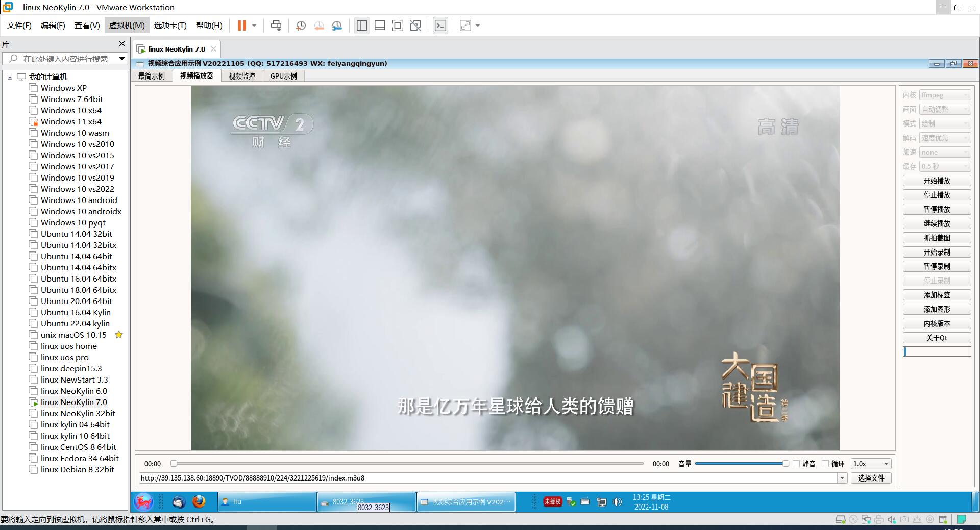Click the 开始播放 button
This screenshot has height=530, width=980.
tap(937, 181)
